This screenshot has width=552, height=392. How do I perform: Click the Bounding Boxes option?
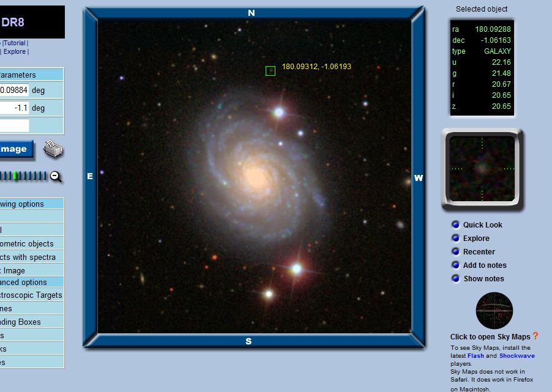click(32, 322)
